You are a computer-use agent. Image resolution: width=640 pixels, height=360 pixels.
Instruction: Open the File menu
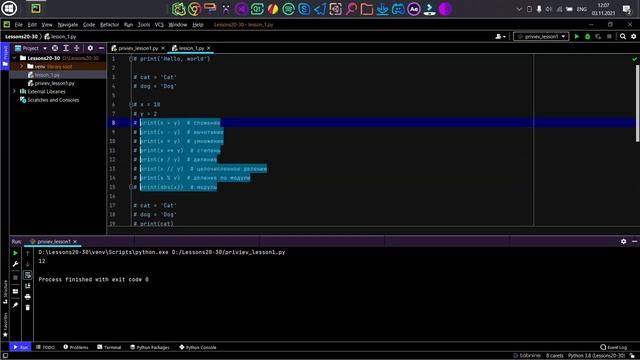(x=19, y=25)
